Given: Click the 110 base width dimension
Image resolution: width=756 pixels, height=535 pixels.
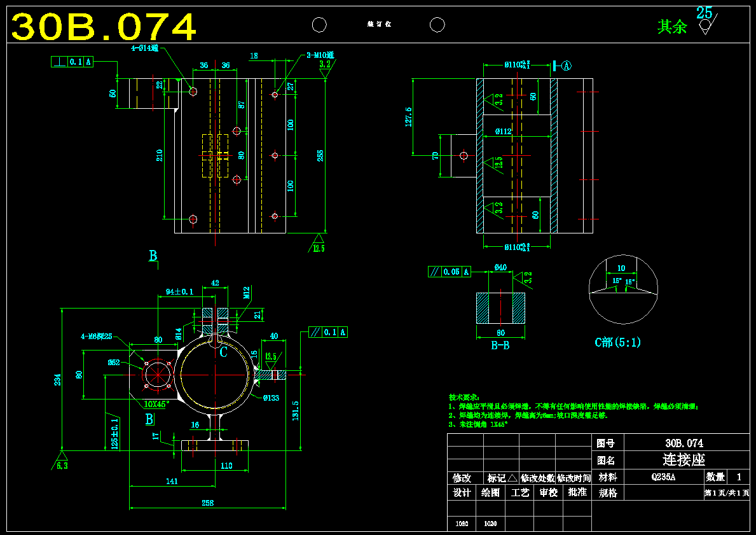Looking at the screenshot, I should click(226, 466).
